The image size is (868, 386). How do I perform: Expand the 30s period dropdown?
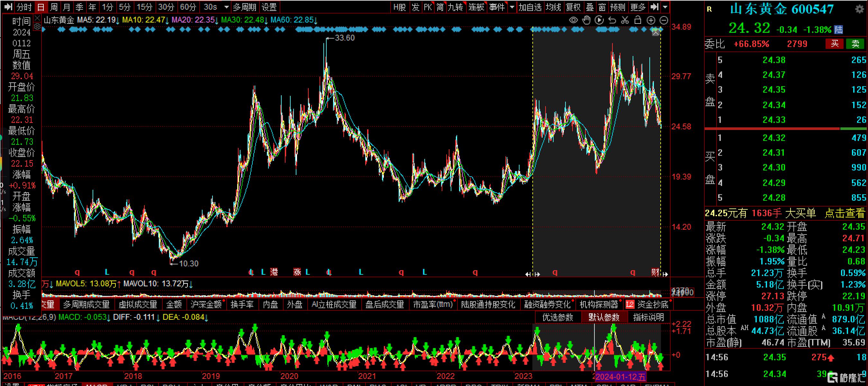pos(226,7)
